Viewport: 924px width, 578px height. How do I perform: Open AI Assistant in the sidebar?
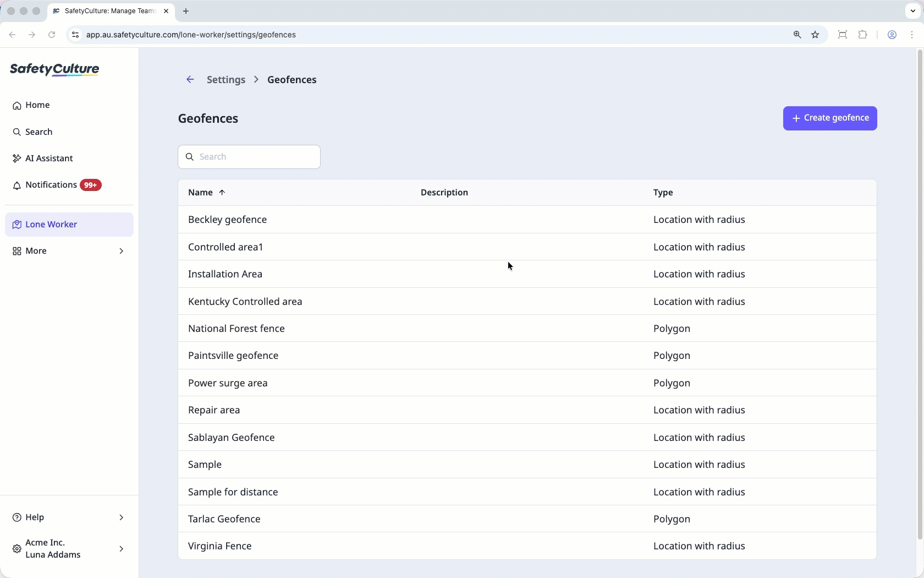pyautogui.click(x=69, y=159)
